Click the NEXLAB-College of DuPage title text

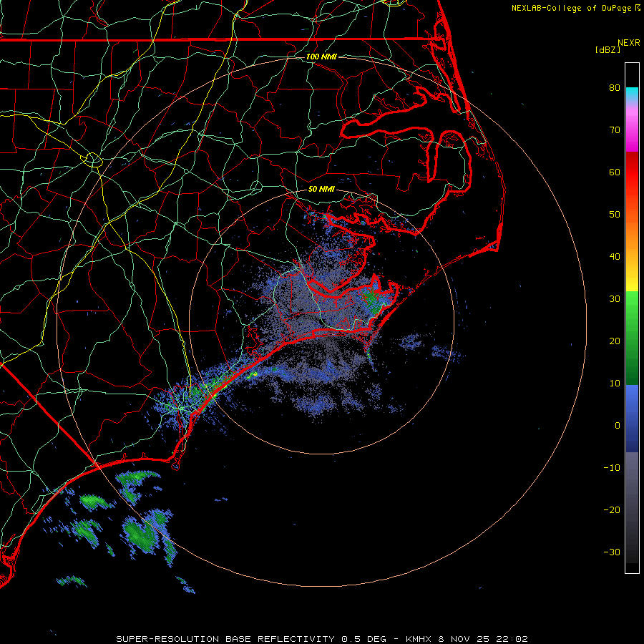pyautogui.click(x=571, y=8)
